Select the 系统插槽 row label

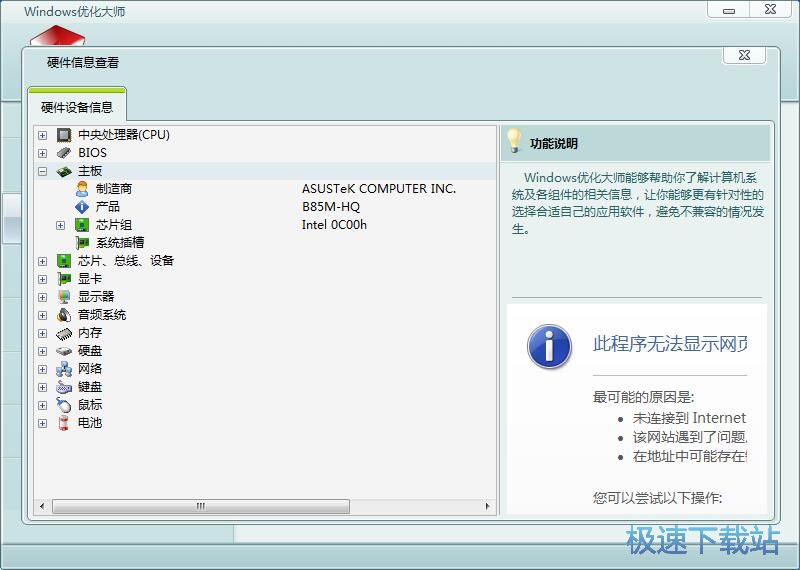120,243
